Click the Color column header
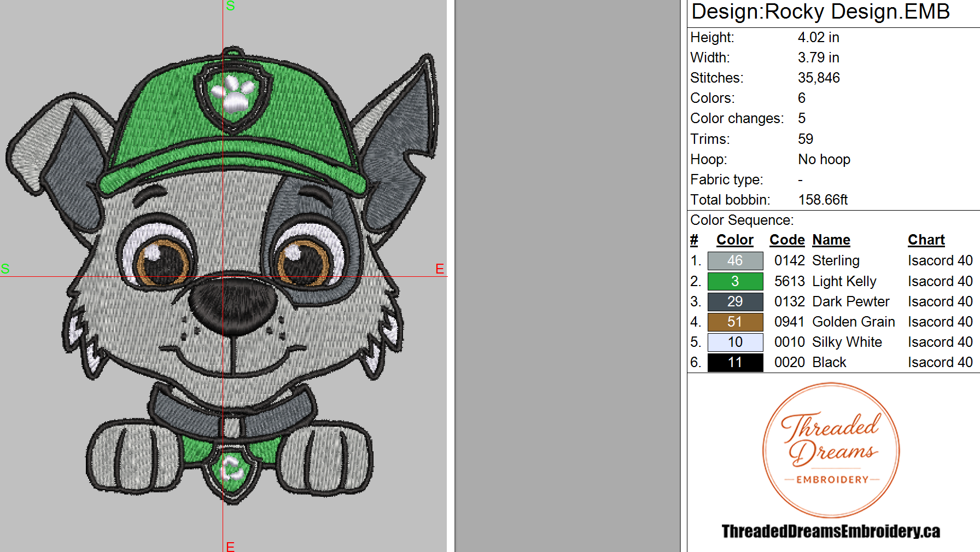The height and width of the screenshot is (552, 980). (735, 240)
